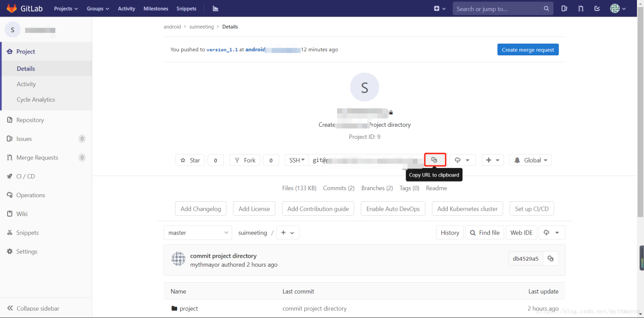Open the Projects menu in navbar

(x=66, y=9)
